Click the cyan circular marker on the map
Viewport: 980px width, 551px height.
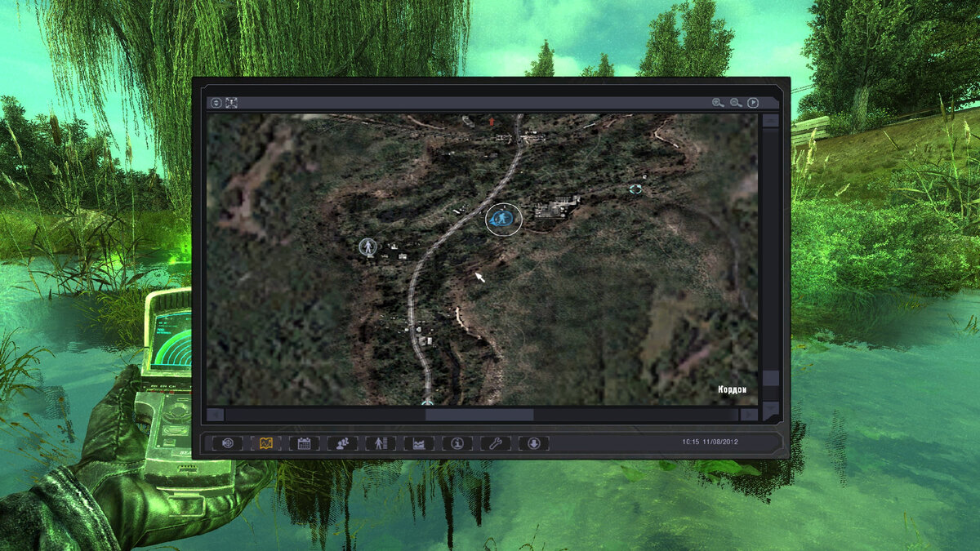[x=636, y=189]
